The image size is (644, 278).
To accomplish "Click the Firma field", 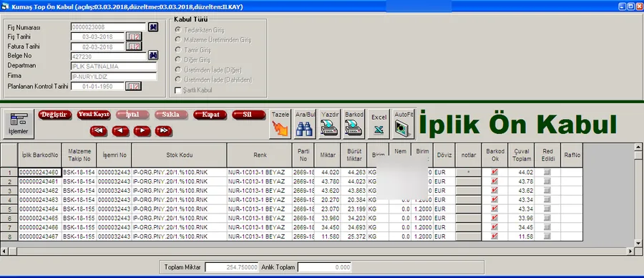I will coord(114,76).
